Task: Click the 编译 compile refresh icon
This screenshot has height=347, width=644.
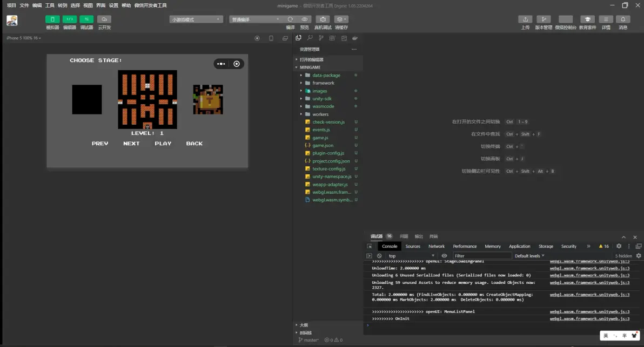Action: [290, 19]
